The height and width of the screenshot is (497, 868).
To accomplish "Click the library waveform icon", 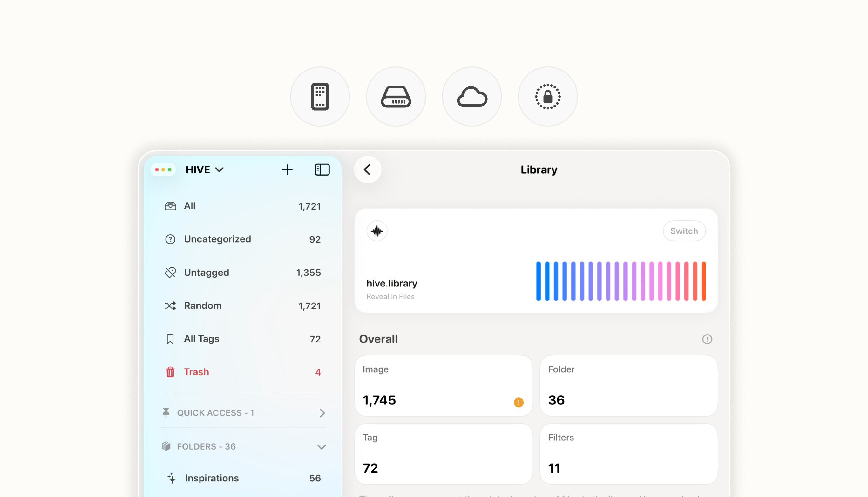I will [x=377, y=231].
